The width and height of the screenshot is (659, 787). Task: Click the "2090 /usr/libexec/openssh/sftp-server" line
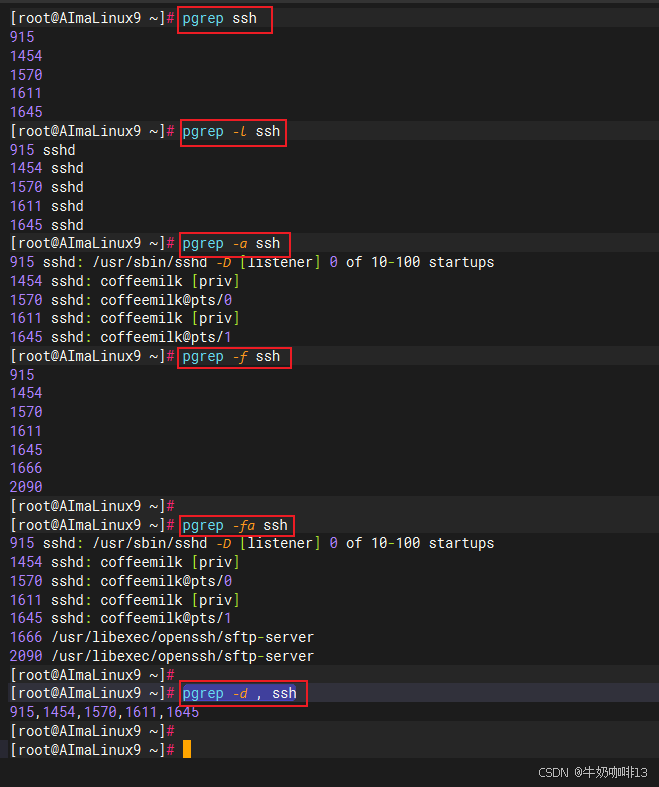click(x=162, y=656)
